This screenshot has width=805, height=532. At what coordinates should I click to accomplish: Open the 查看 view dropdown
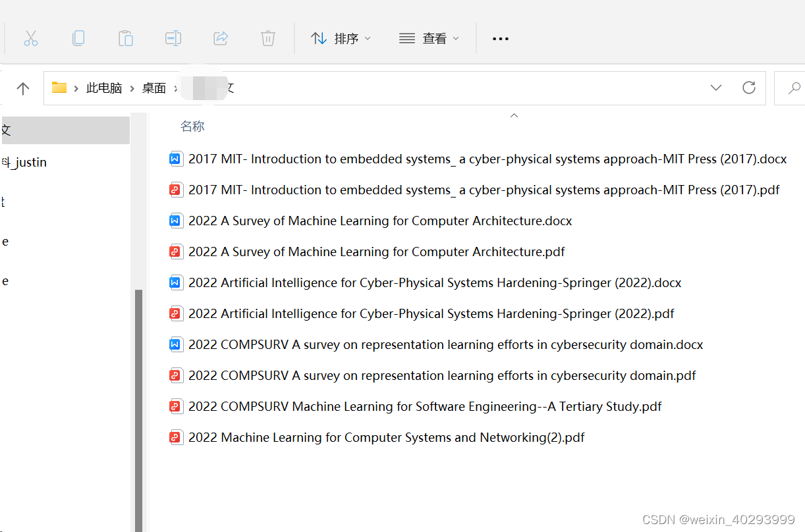pyautogui.click(x=429, y=39)
